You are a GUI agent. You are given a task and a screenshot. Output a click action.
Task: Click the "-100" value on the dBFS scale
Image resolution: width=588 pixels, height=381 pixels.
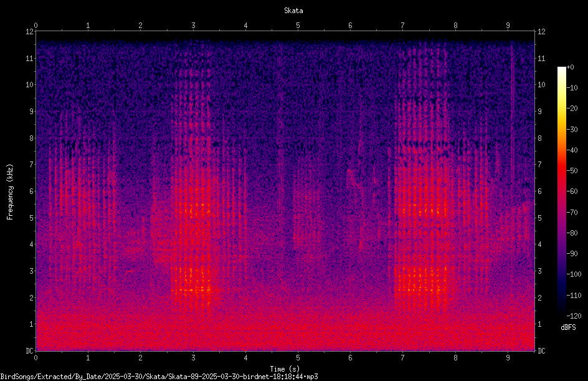(574, 274)
